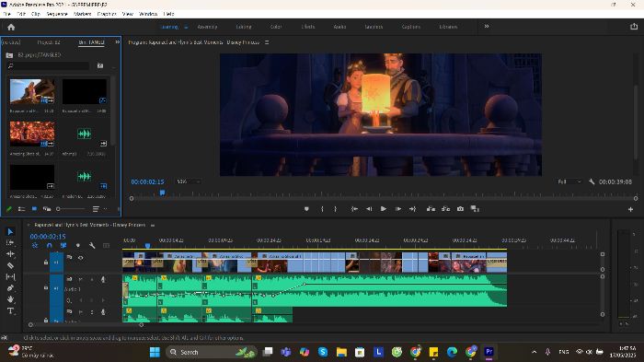Open the zoom level 50% dropdown
The width and height of the screenshot is (644, 362).
pos(188,181)
